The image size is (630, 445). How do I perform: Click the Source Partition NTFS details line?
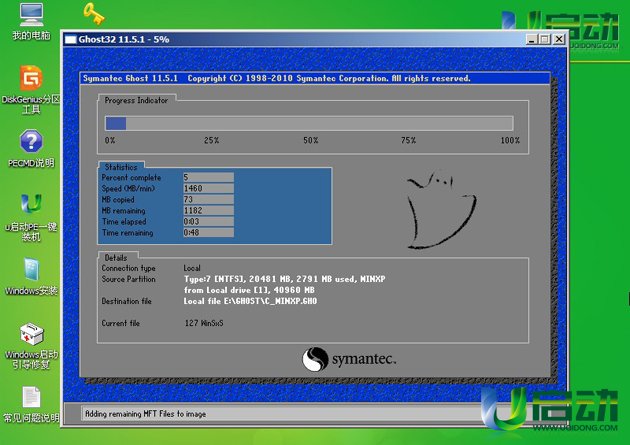coord(284,279)
